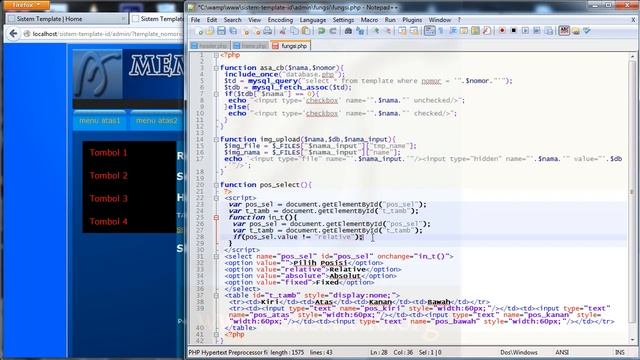Cut selection using the scissors icon
The height and width of the screenshot is (360, 640).
[282, 31]
